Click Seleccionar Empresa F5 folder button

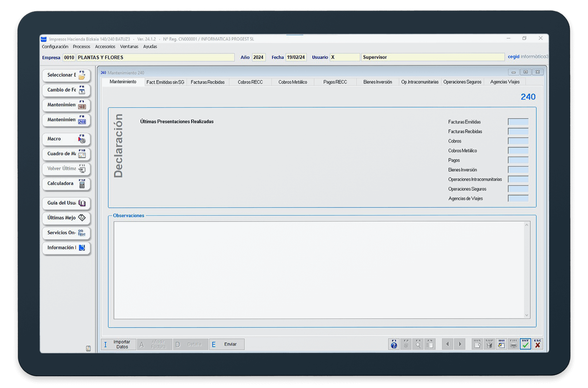point(66,76)
